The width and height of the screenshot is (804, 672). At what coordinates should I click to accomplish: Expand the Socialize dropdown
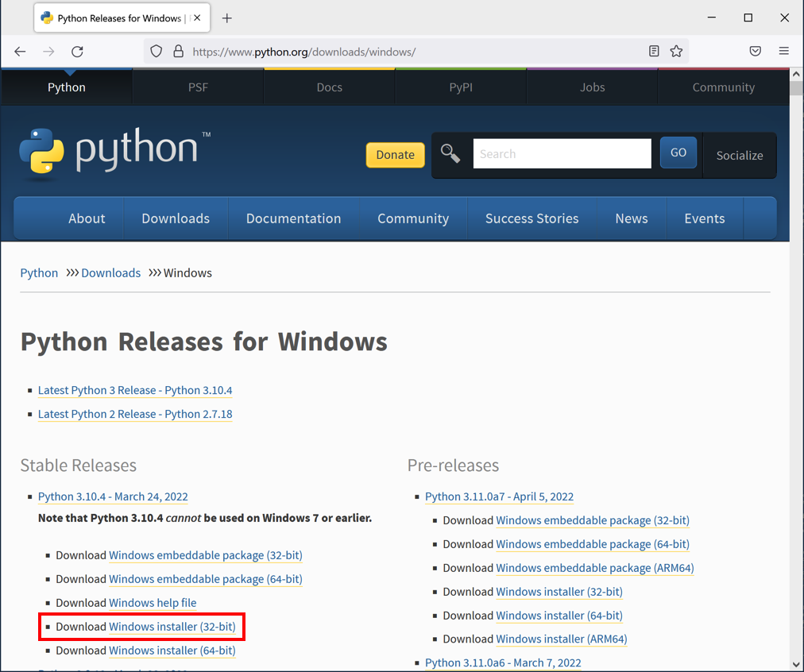click(739, 155)
